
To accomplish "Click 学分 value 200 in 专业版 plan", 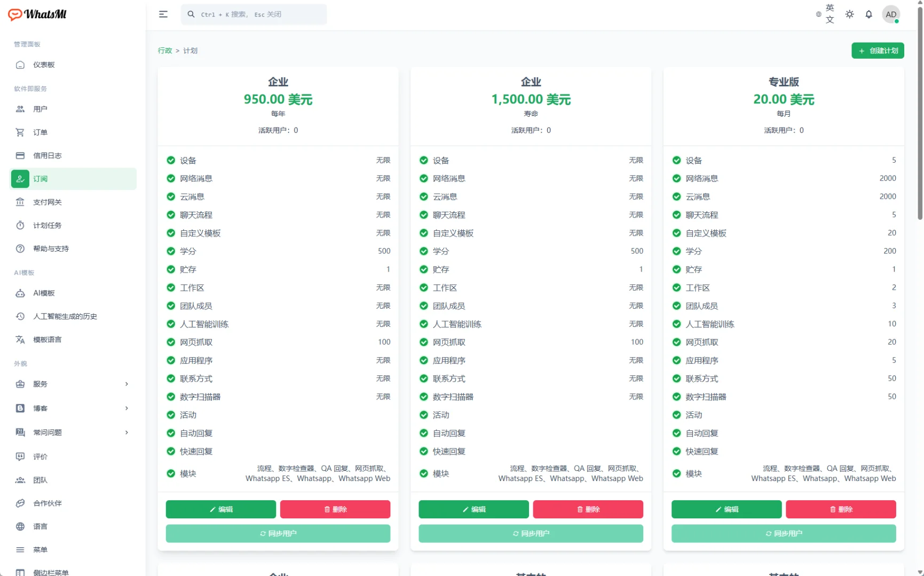I will click(x=890, y=251).
